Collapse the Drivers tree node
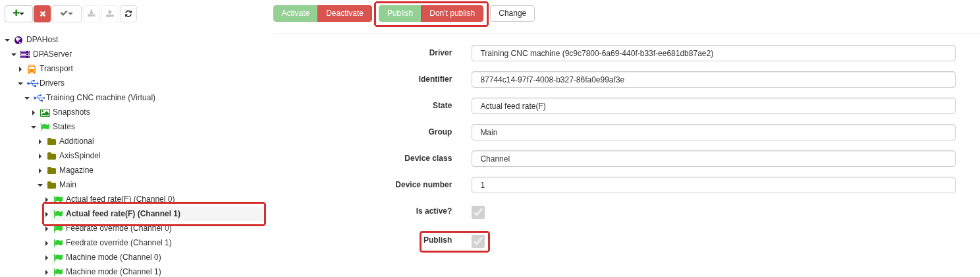The image size is (980, 277). pyautogui.click(x=20, y=84)
